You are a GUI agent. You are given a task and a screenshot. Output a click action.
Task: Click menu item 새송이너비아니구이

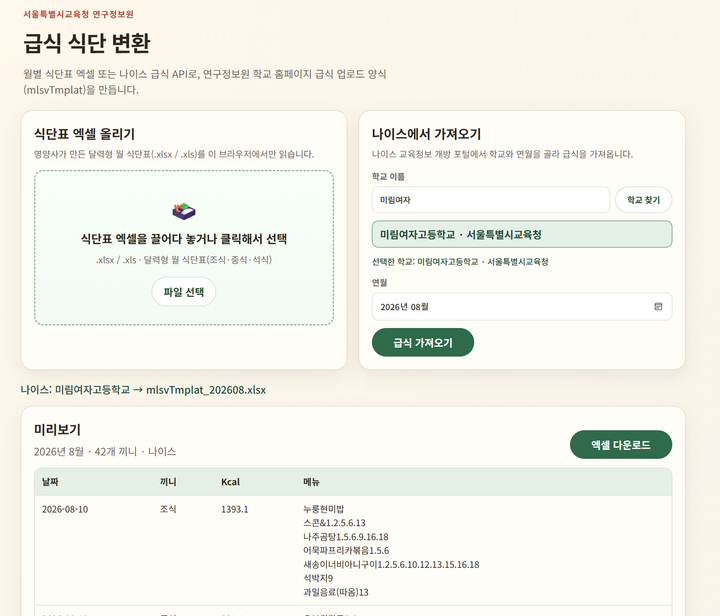point(391,564)
